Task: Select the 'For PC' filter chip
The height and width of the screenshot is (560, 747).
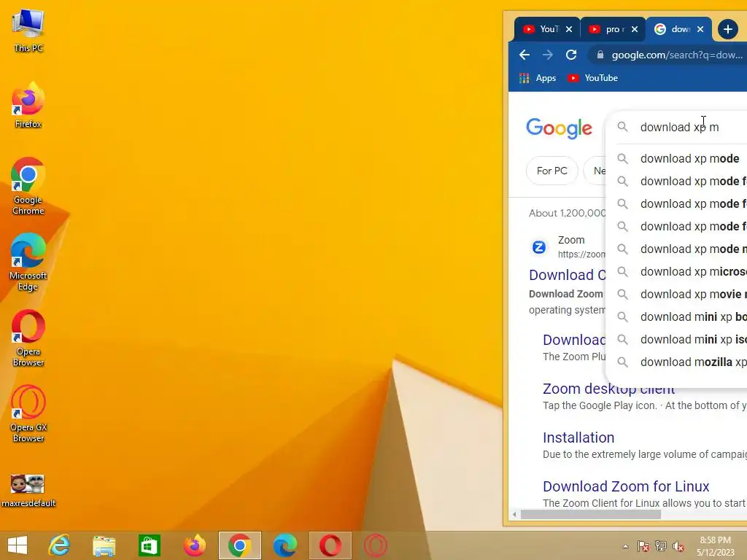Action: 552,171
